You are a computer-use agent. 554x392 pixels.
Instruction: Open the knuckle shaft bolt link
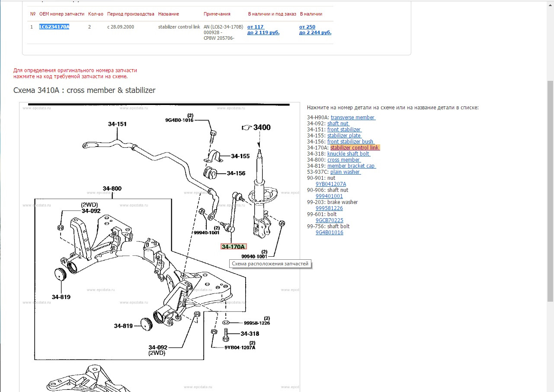(349, 154)
